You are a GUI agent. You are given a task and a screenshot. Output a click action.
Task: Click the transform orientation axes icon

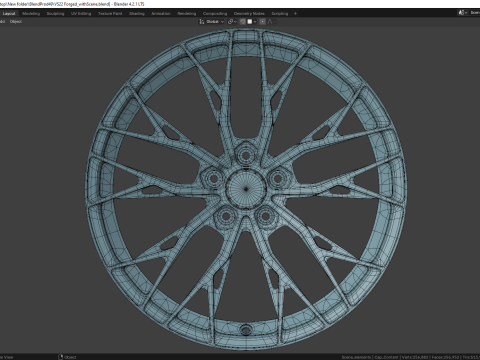pyautogui.click(x=202, y=22)
